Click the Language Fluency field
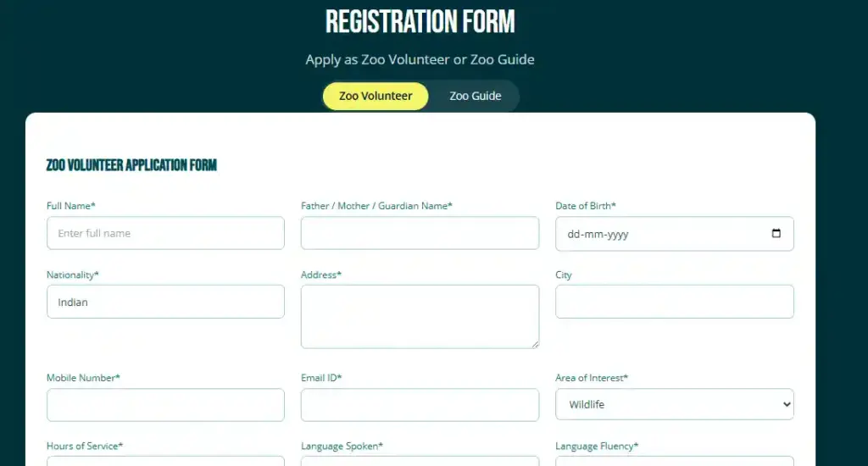The width and height of the screenshot is (868, 466). 674,461
